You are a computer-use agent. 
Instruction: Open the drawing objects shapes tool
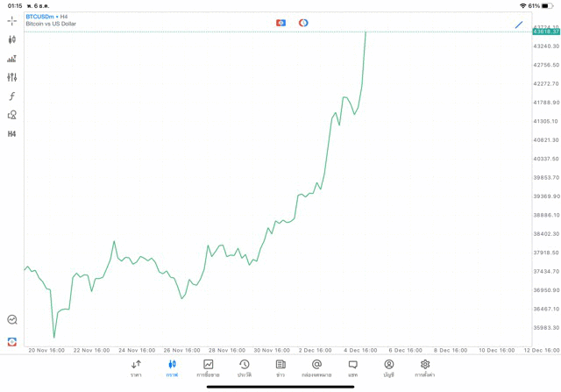(11, 115)
